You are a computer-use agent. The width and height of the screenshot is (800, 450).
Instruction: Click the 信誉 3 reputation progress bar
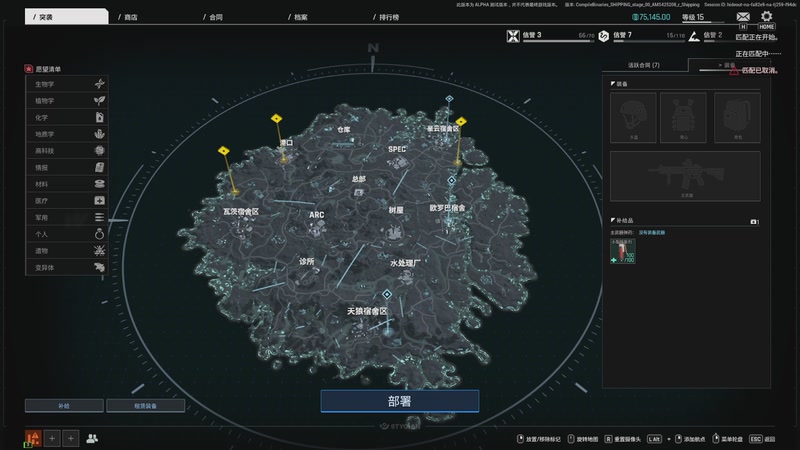[x=558, y=41]
